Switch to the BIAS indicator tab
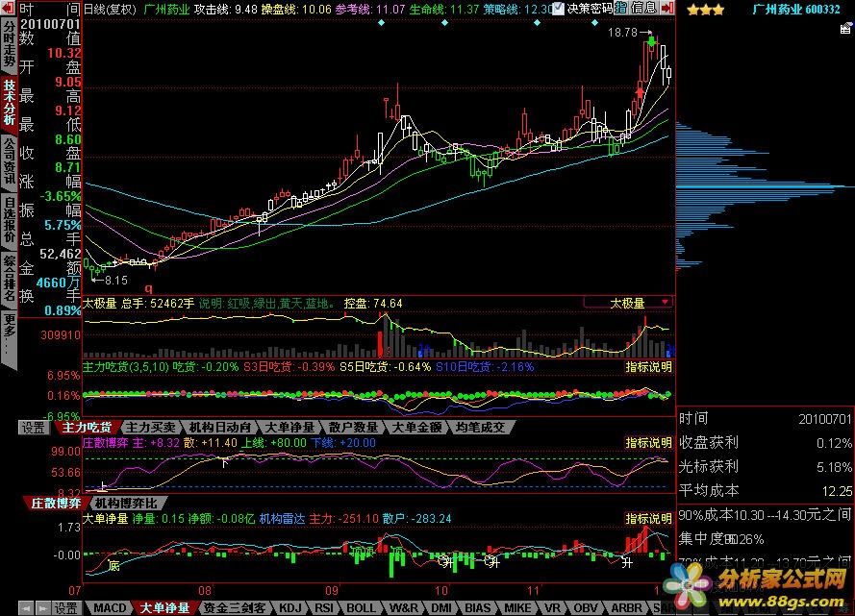 pyautogui.click(x=478, y=607)
